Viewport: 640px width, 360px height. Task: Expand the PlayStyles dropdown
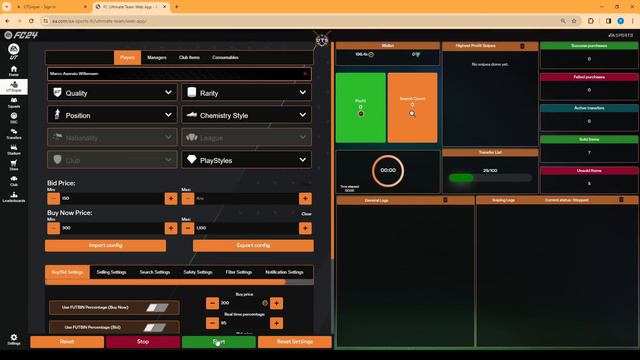(x=247, y=160)
